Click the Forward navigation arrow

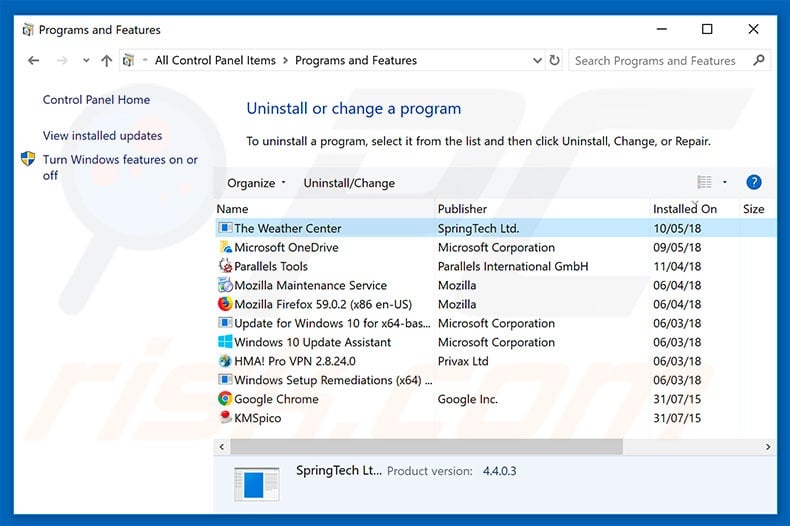point(62,61)
